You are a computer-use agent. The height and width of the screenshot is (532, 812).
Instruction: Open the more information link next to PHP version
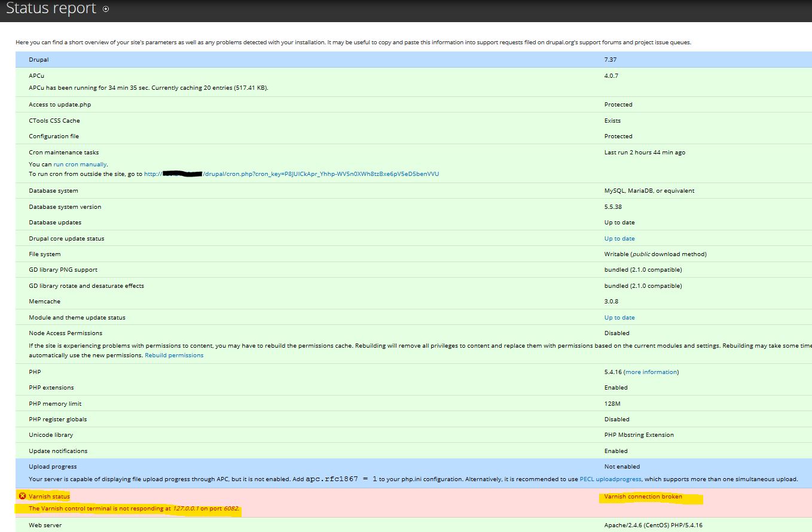(x=651, y=372)
